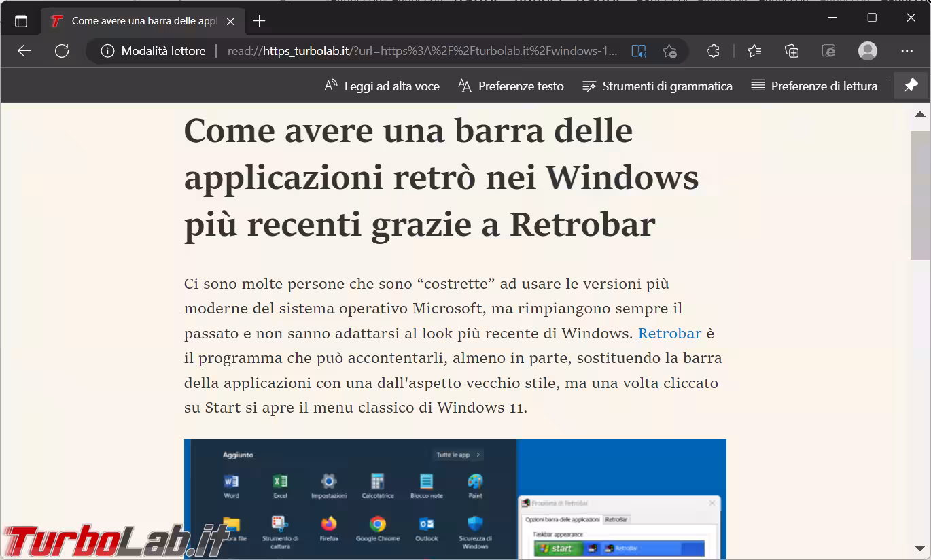Image resolution: width=931 pixels, height=560 pixels.
Task: Click the scrollbar up arrow
Action: click(x=920, y=114)
